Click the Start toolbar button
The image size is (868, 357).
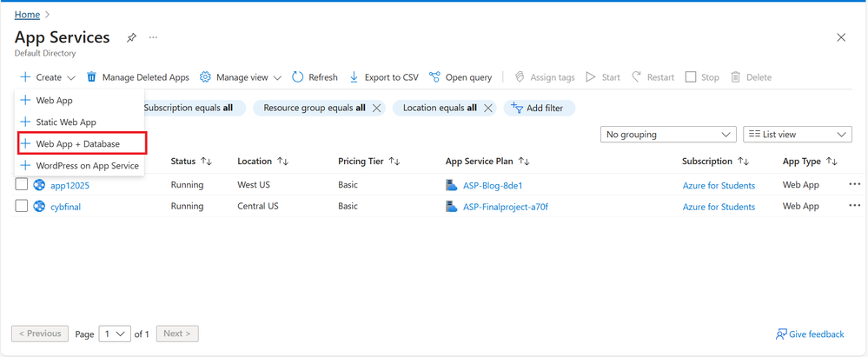coord(603,77)
